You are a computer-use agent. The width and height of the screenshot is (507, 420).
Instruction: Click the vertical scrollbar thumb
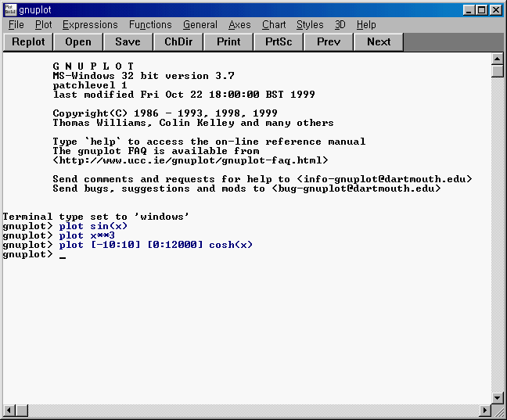point(498,71)
